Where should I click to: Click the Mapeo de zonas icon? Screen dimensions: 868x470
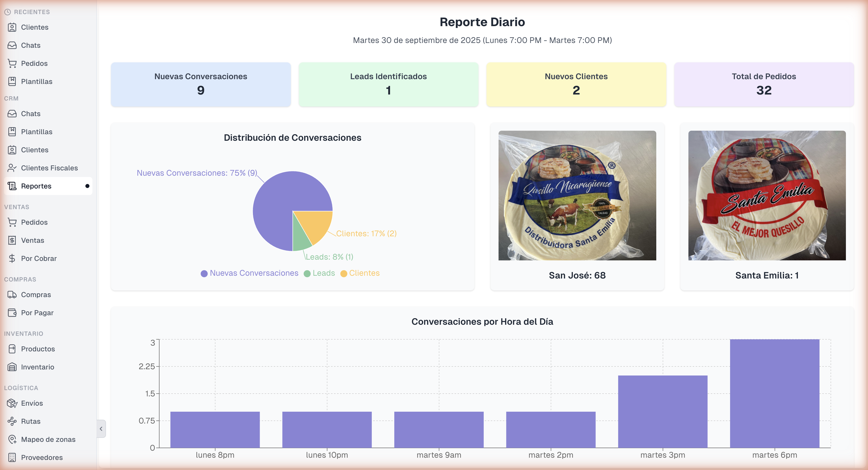coord(12,439)
